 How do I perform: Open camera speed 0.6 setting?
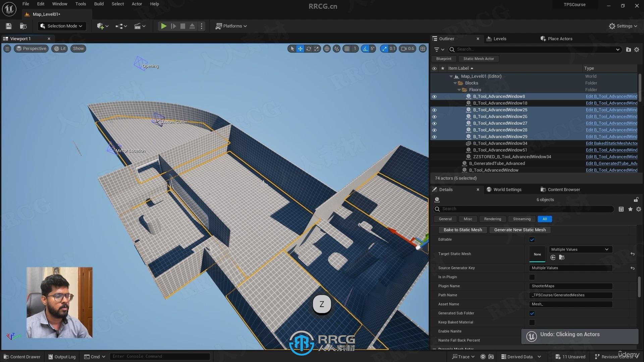(408, 49)
